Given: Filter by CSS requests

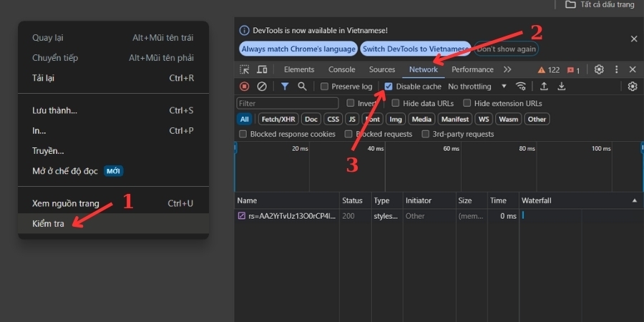Looking at the screenshot, I should click(333, 119).
